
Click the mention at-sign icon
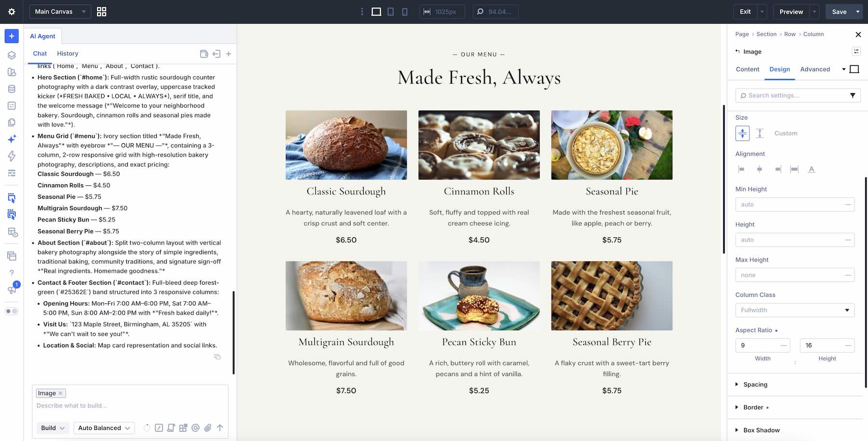195,428
